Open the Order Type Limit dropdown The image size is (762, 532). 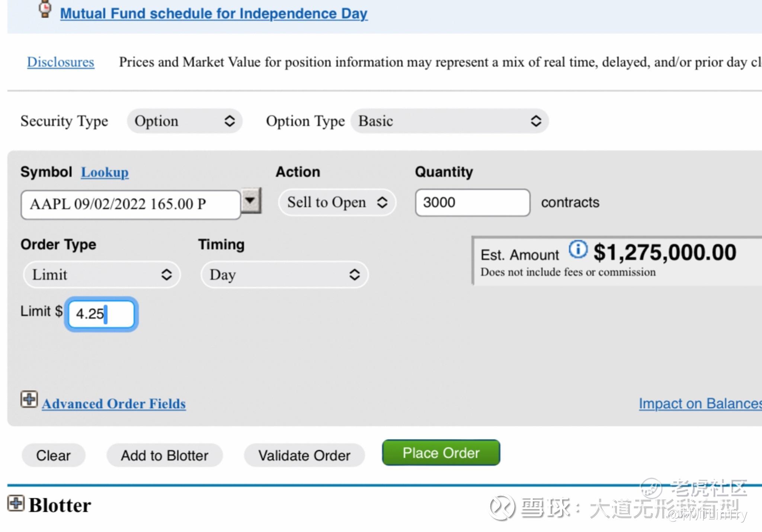click(x=102, y=275)
